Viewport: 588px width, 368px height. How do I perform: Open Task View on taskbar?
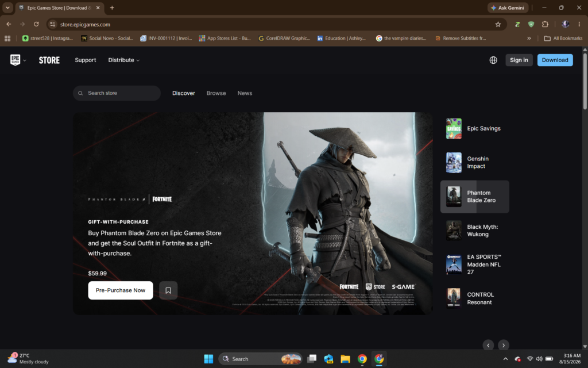tap(312, 359)
